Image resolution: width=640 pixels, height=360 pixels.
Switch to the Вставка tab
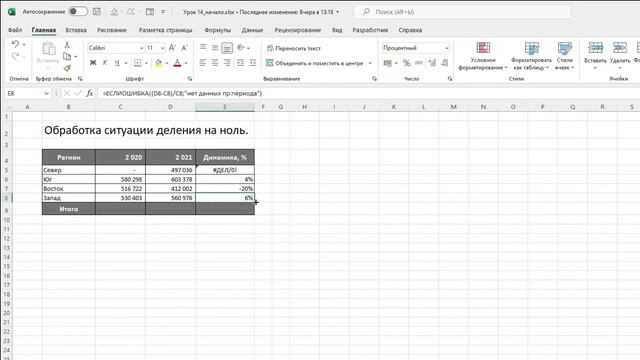point(76,30)
